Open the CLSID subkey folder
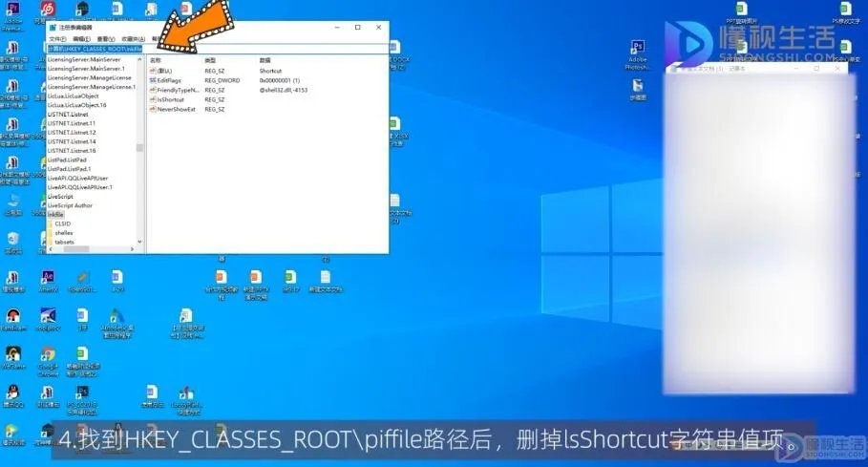Screen dimensions: 868x467 [63, 223]
